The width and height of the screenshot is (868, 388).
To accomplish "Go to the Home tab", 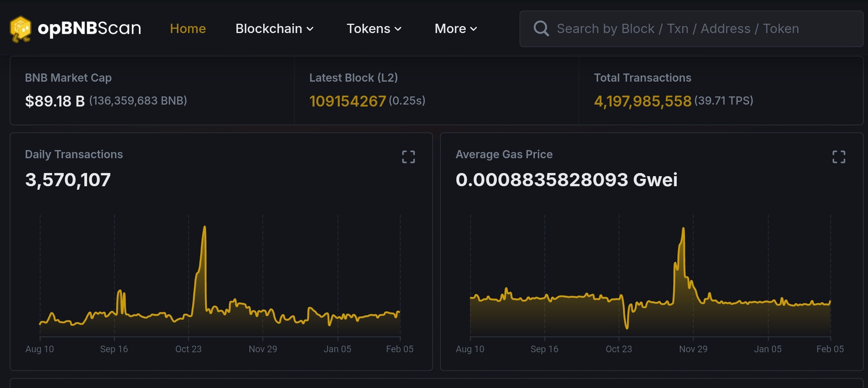I will [x=188, y=29].
